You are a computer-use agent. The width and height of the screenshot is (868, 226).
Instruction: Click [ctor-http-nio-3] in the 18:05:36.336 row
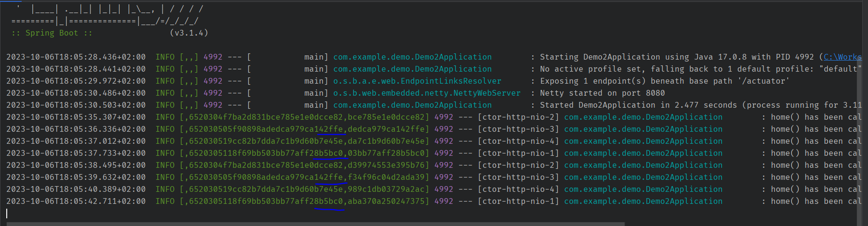point(518,129)
